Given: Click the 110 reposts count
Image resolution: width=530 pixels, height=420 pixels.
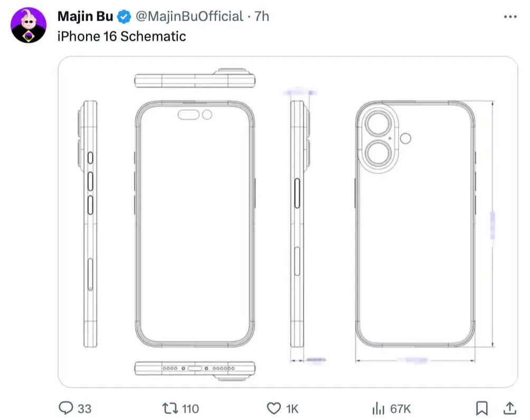Looking at the screenshot, I should tap(190, 408).
